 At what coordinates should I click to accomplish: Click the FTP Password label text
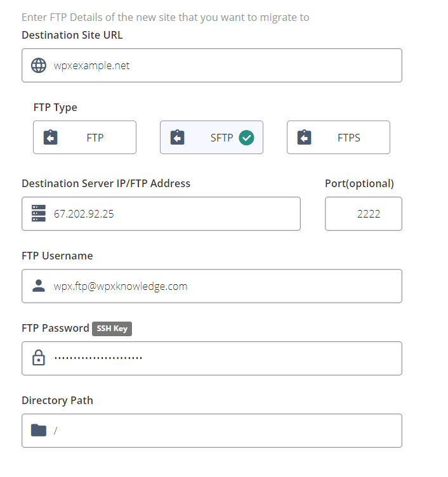point(55,328)
